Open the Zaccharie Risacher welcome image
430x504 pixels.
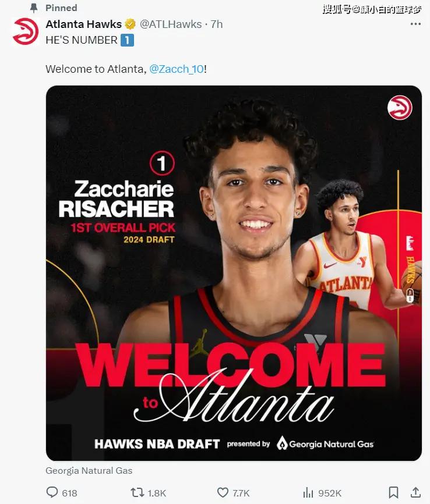click(234, 273)
